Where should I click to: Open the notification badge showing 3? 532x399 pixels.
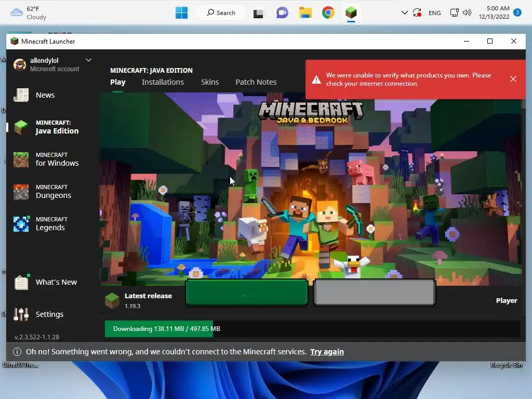click(517, 12)
